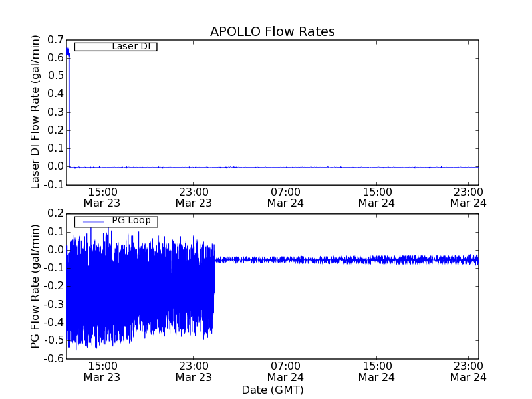Image resolution: width=532 pixels, height=399 pixels.
Task: Pick the 0.3 y-axis tick label
Action: [56, 112]
